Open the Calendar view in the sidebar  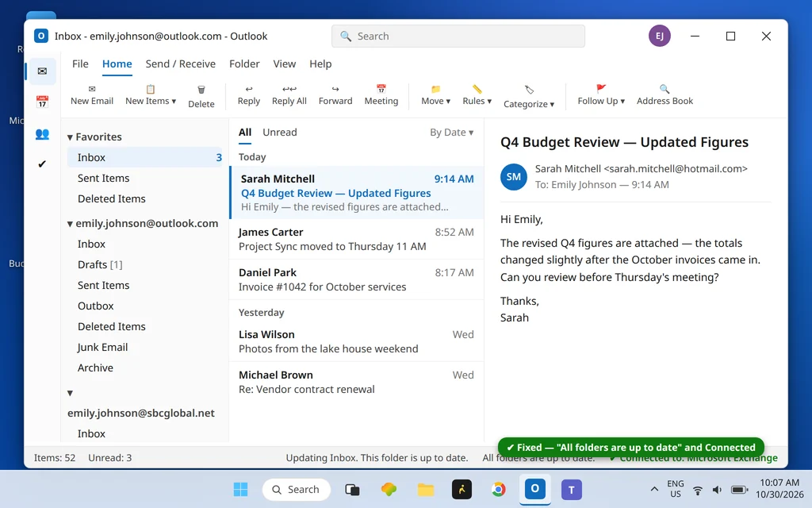pyautogui.click(x=43, y=102)
